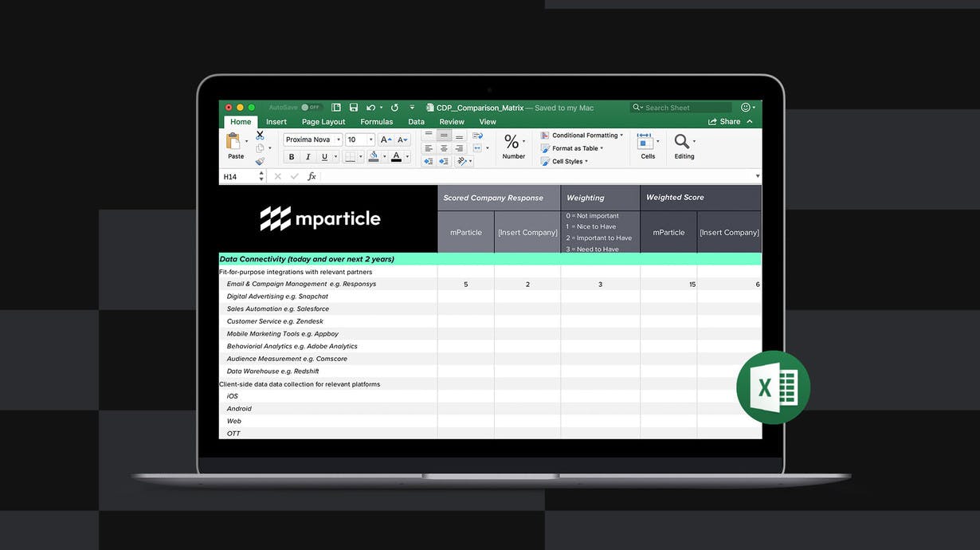The height and width of the screenshot is (550, 980).
Task: Click the Share button
Action: pyautogui.click(x=724, y=122)
